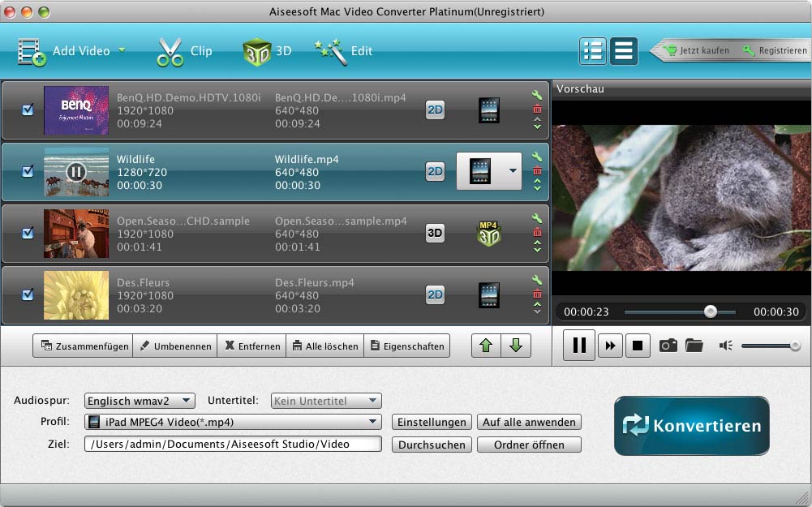Mute audio with the speaker icon

(x=725, y=346)
